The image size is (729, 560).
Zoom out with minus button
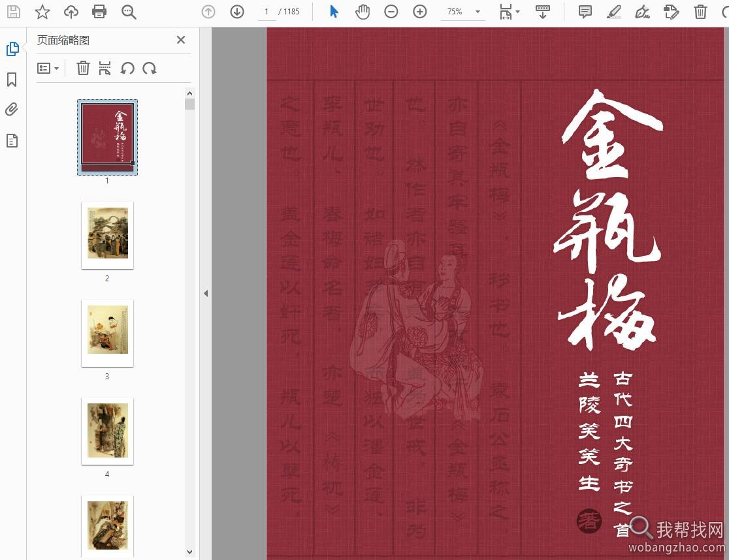click(391, 12)
